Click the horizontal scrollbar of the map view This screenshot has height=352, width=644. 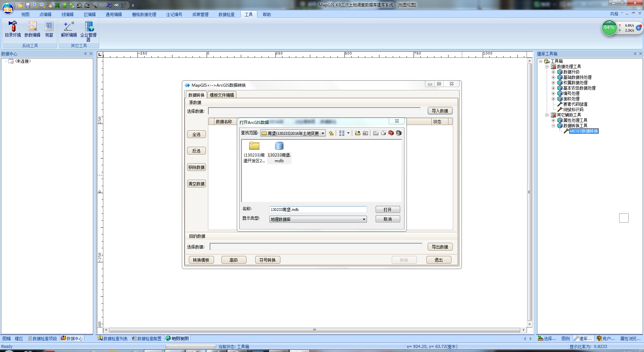point(315,330)
